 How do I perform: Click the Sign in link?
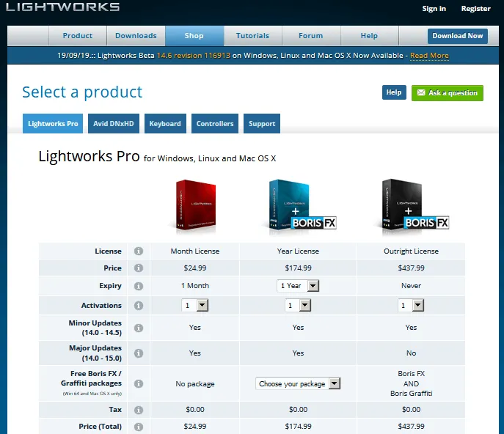[434, 9]
